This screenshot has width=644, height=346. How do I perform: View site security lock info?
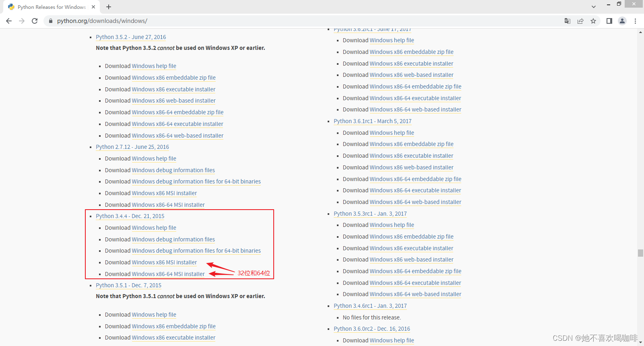(51, 21)
